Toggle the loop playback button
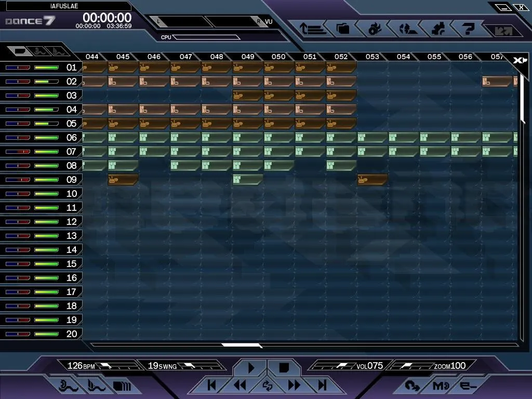Screen dimensions: 532x399 tap(268, 385)
